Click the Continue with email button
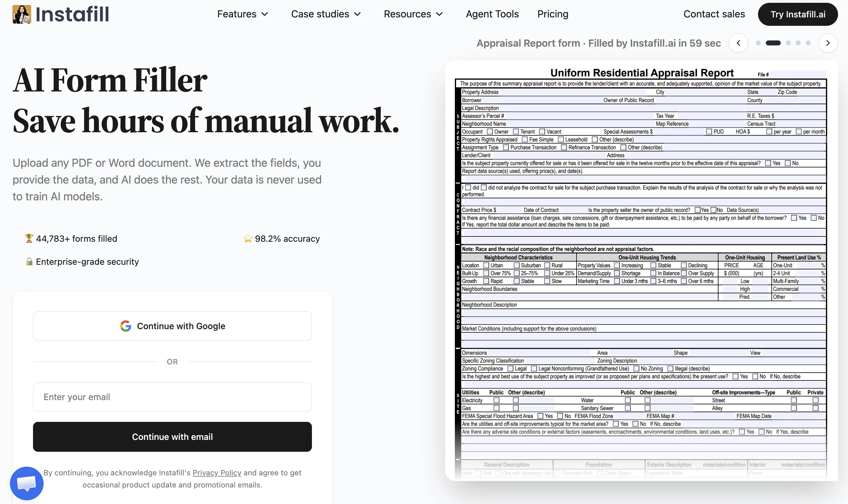Image resolution: width=848 pixels, height=504 pixels. point(172,437)
